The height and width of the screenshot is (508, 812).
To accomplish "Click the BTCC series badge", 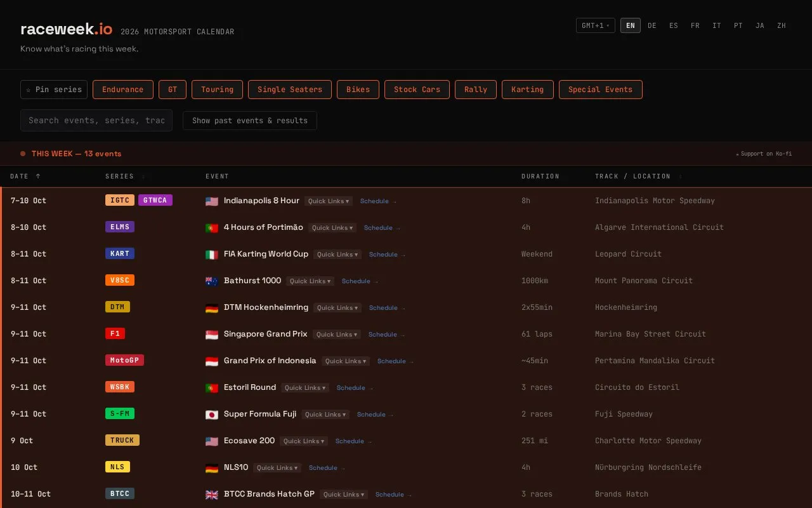I will click(x=120, y=493).
